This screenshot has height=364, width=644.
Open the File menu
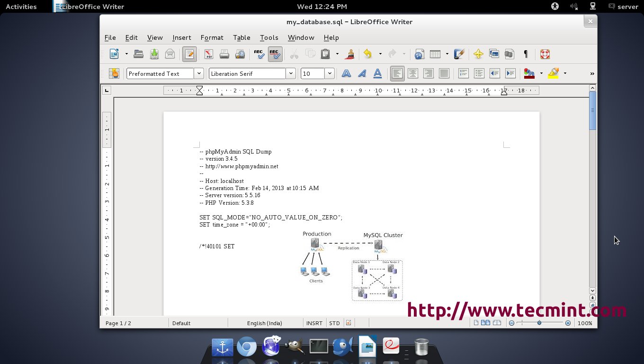[110, 37]
